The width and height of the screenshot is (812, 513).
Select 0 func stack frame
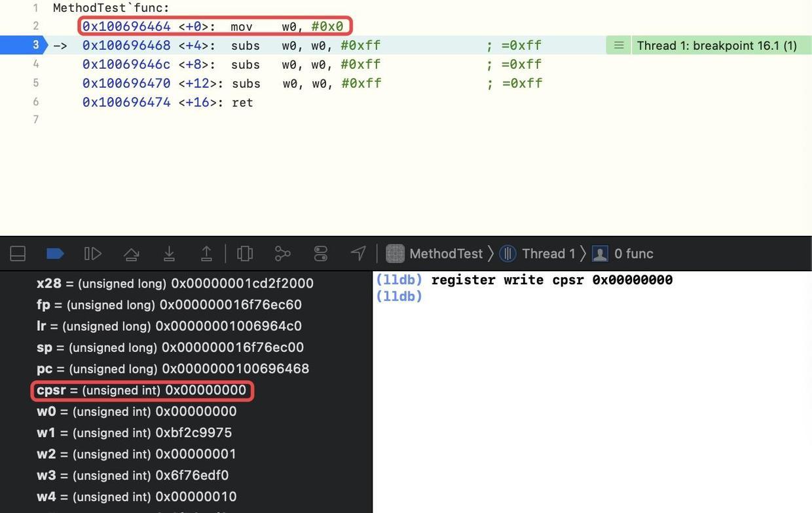click(623, 254)
